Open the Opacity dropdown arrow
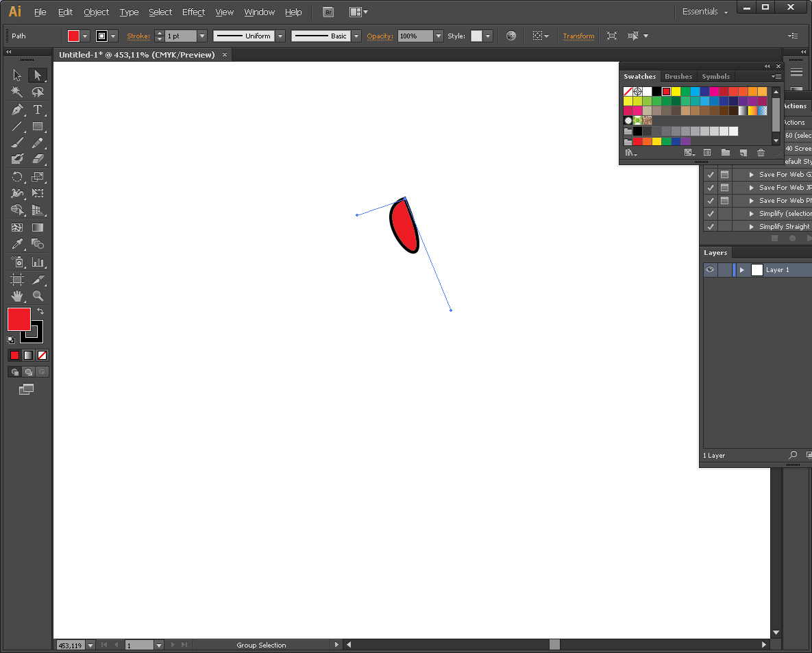The height and width of the screenshot is (653, 812). pos(439,36)
